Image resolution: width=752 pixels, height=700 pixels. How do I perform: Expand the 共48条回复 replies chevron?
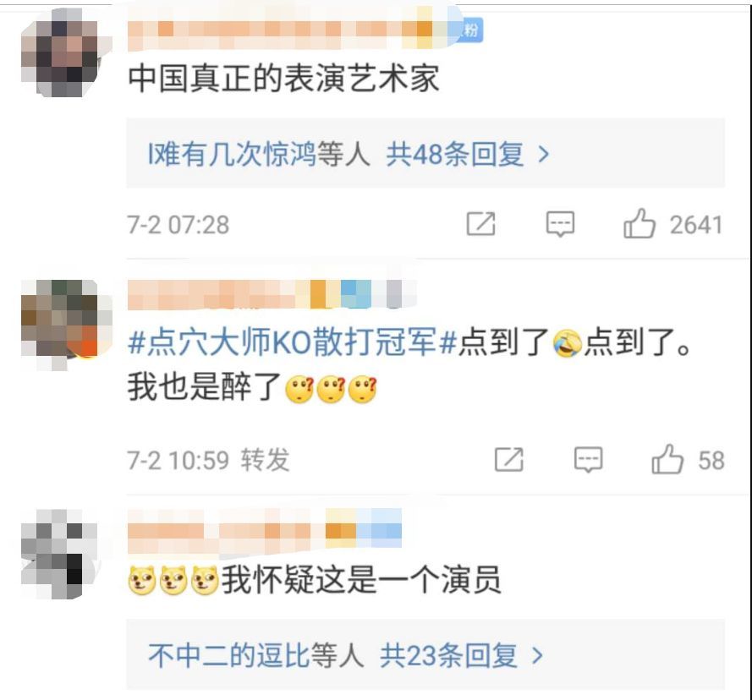(543, 154)
